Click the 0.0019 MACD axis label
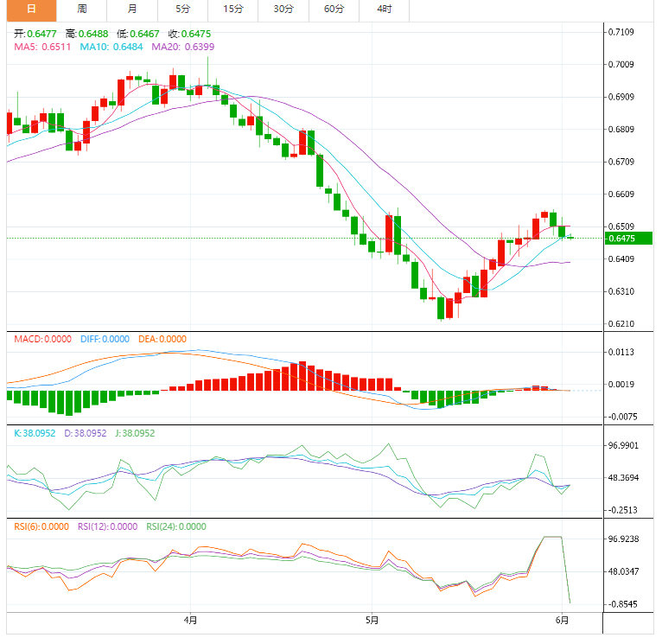 [x=621, y=385]
